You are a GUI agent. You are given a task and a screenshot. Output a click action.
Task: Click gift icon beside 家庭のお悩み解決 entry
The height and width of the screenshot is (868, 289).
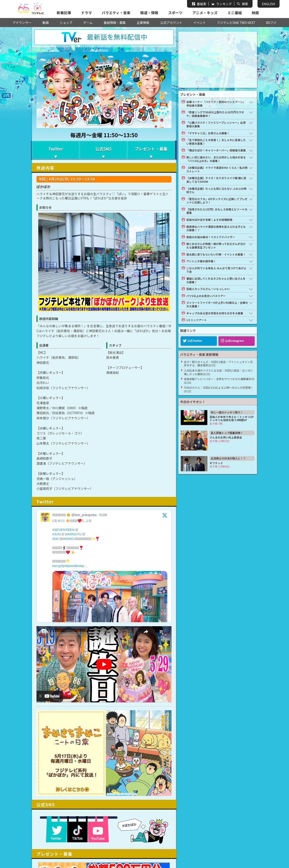point(183,237)
